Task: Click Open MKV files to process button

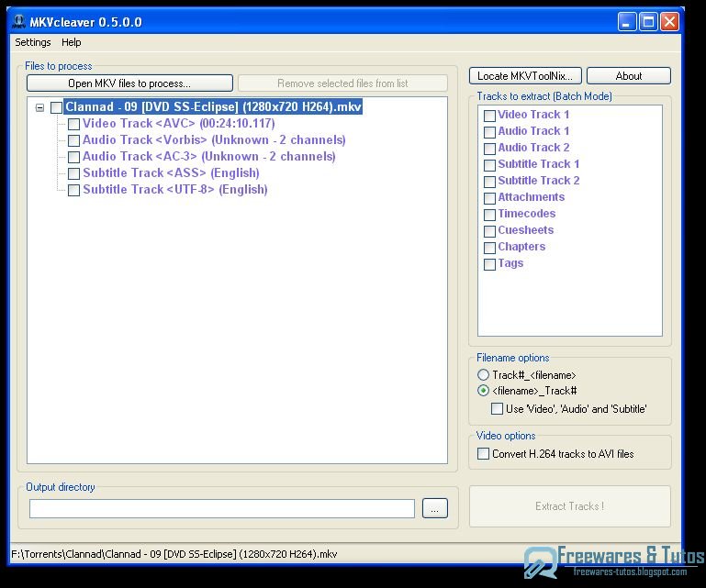Action: (x=129, y=83)
